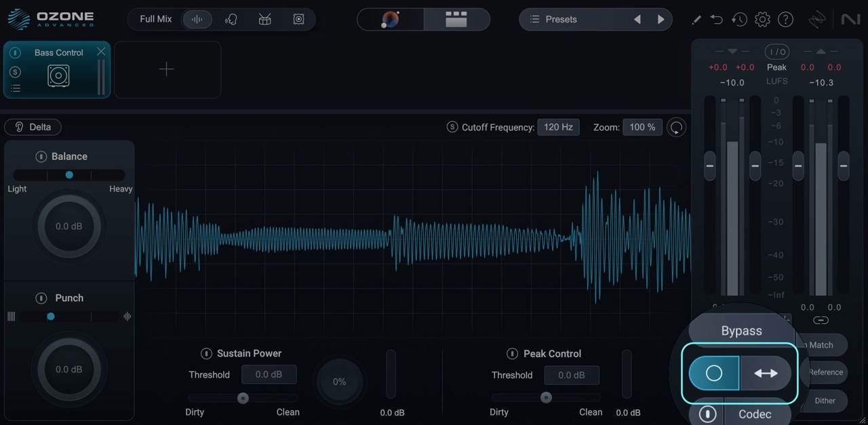Open the history clock icon

pos(739,19)
